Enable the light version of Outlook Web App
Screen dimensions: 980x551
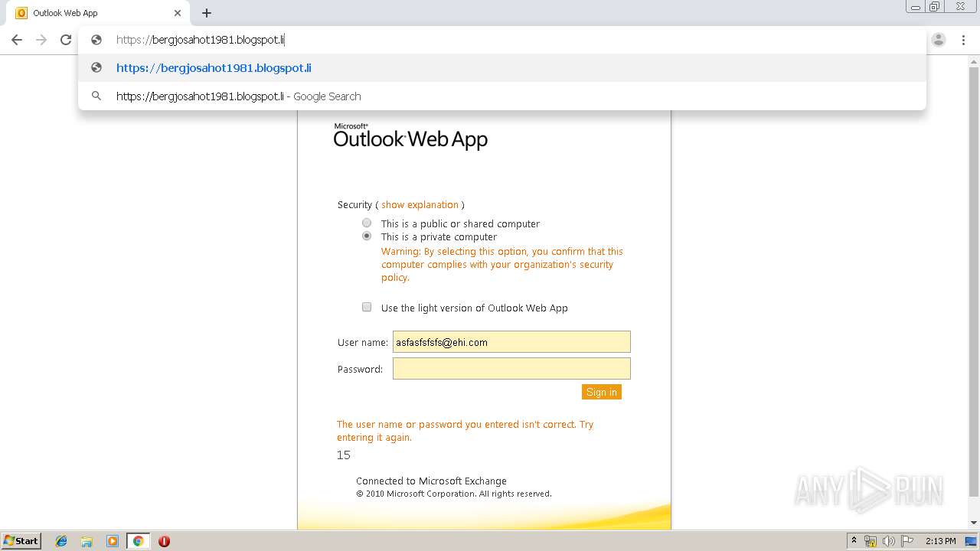coord(367,307)
